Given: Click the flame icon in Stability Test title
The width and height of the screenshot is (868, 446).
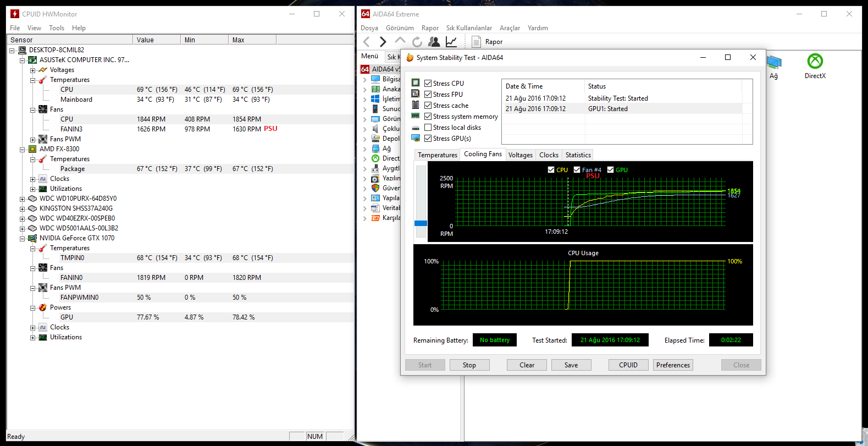Looking at the screenshot, I should (410, 57).
